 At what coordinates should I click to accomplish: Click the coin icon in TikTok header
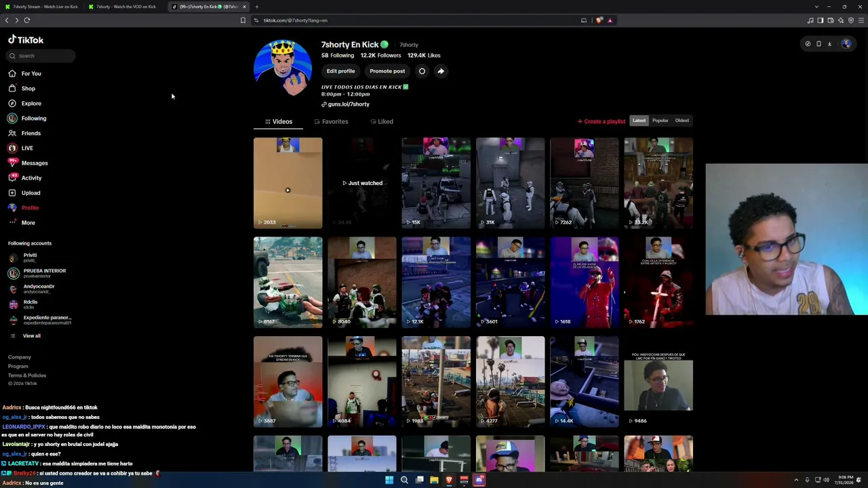(808, 44)
